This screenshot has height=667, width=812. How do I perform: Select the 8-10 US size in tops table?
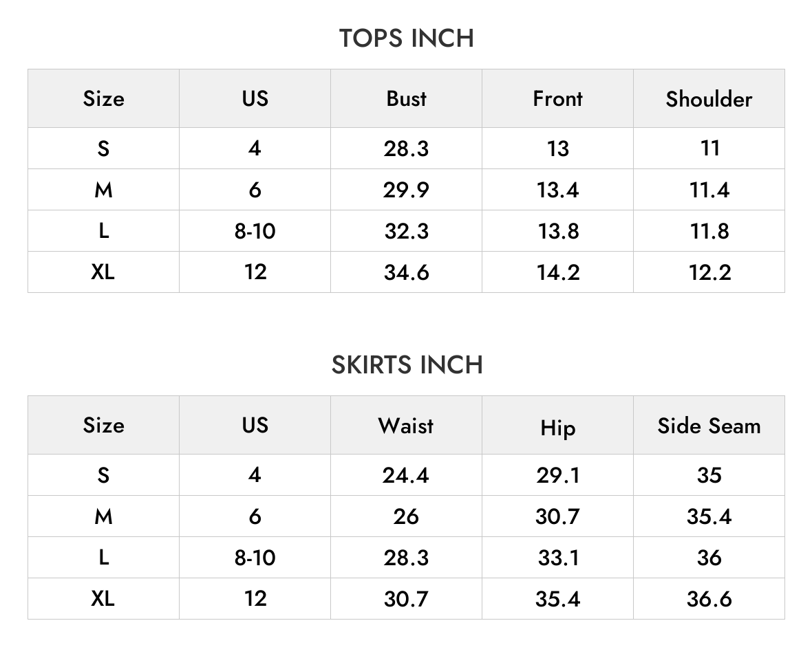coord(255,231)
